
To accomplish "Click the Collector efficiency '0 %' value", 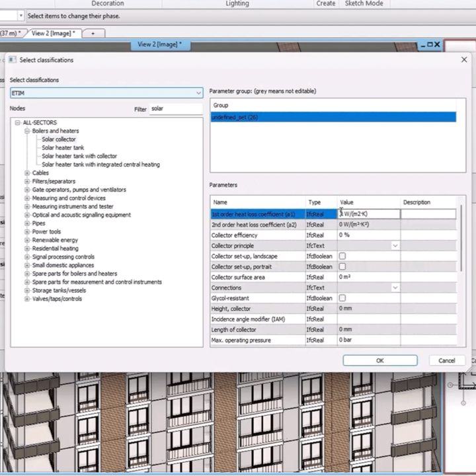I will 344,235.
